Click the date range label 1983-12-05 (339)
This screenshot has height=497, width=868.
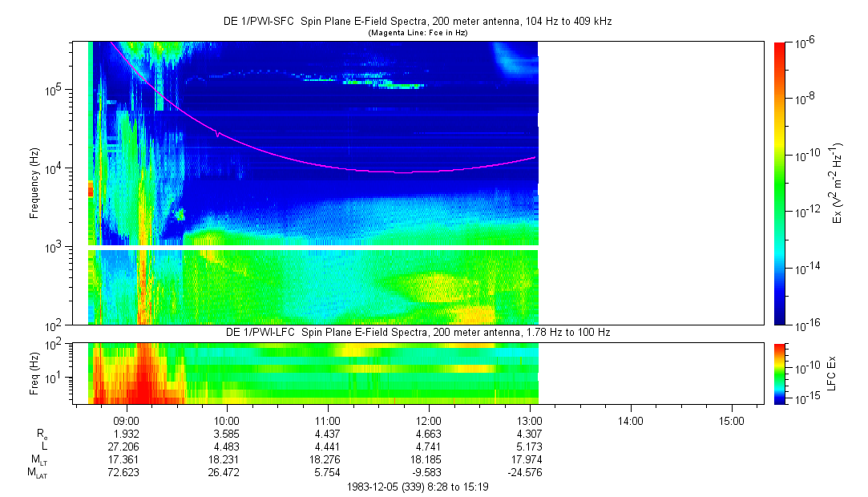click(417, 487)
